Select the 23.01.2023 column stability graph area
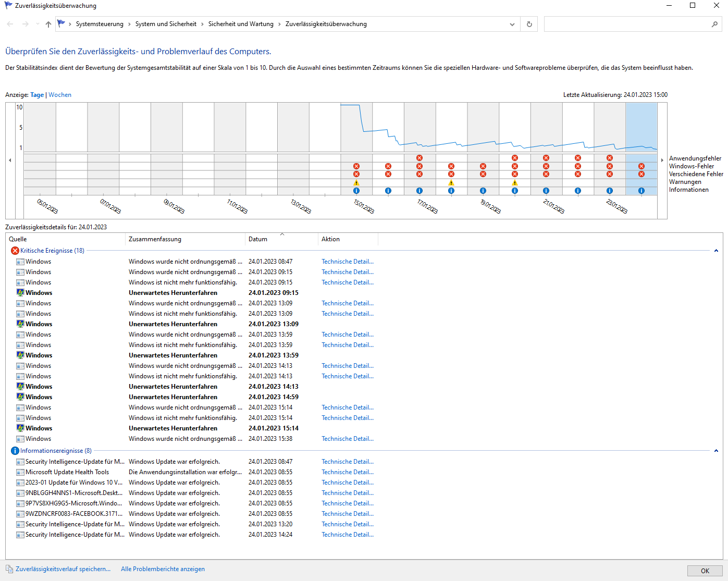The image size is (728, 581). click(x=610, y=127)
